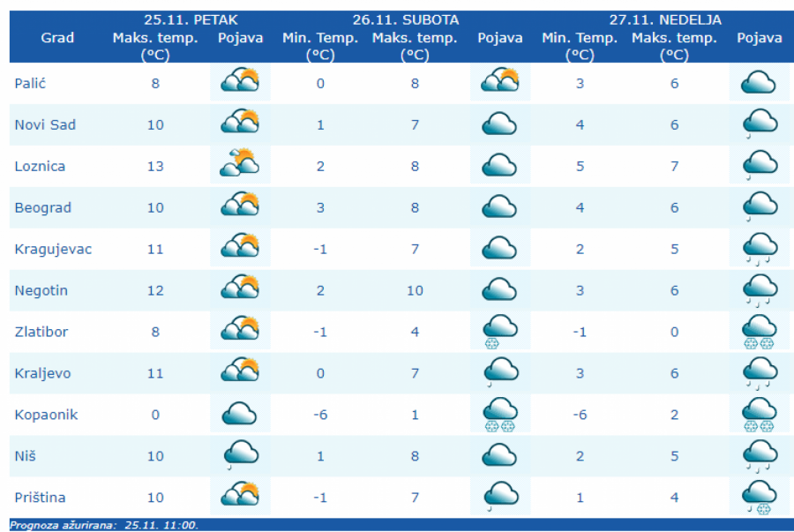The height and width of the screenshot is (532, 794).
Task: Select the Priština city name
Action: 40,498
